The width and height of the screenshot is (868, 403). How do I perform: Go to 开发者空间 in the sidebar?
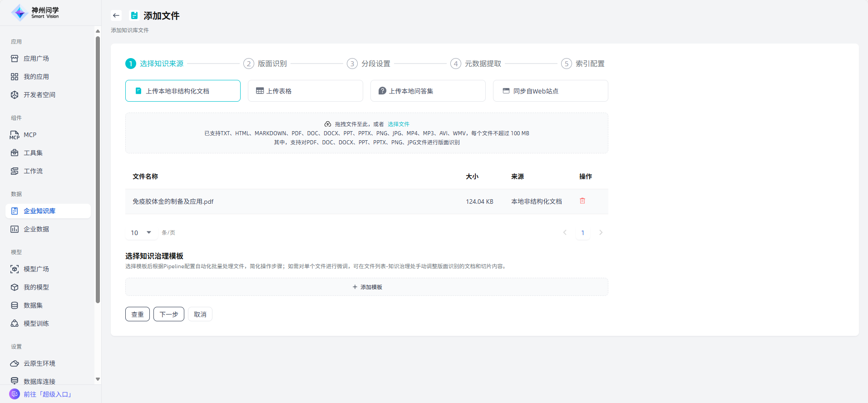39,95
